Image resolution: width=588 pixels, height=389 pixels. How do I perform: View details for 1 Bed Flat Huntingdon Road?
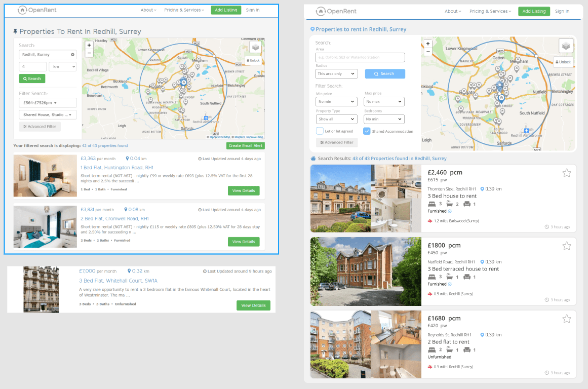[244, 190]
